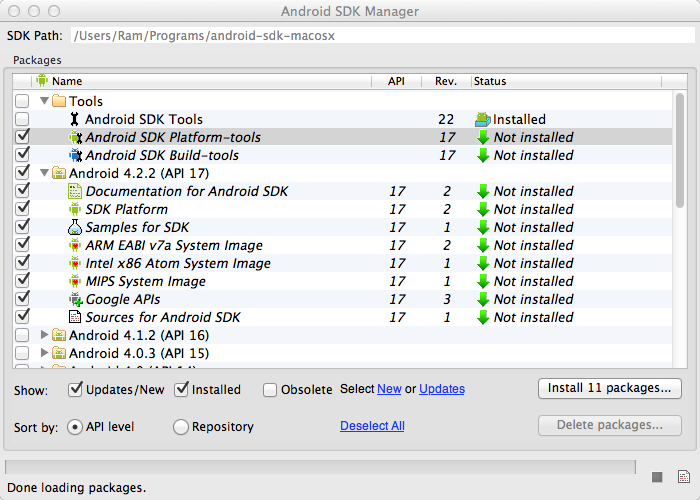Toggle the Updates/New show checkbox
The width and height of the screenshot is (700, 500).
(75, 389)
